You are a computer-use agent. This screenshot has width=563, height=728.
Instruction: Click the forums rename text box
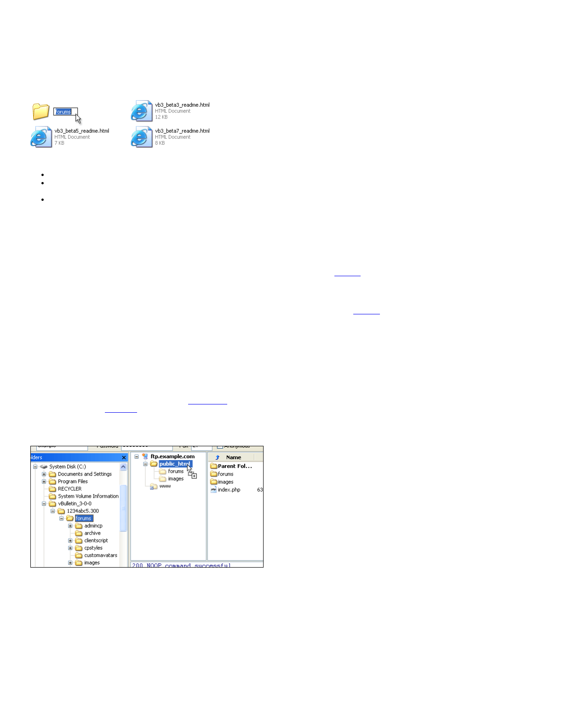(x=66, y=112)
